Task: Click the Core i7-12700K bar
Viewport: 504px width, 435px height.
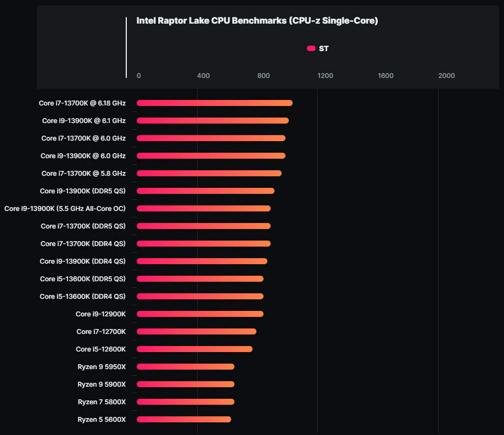Action: click(x=197, y=332)
